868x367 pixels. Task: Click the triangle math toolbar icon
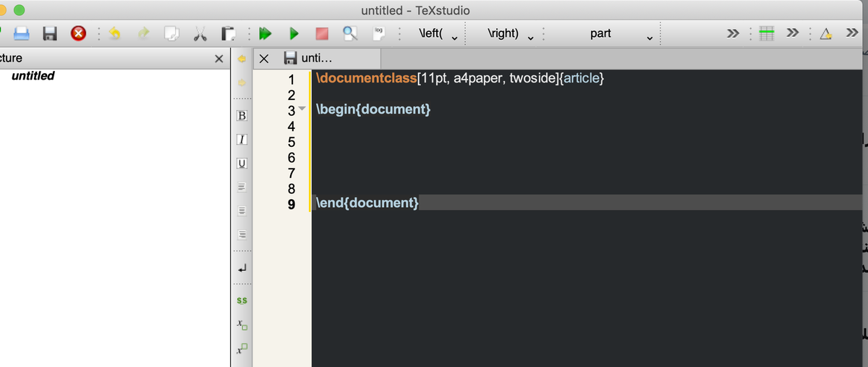(827, 33)
